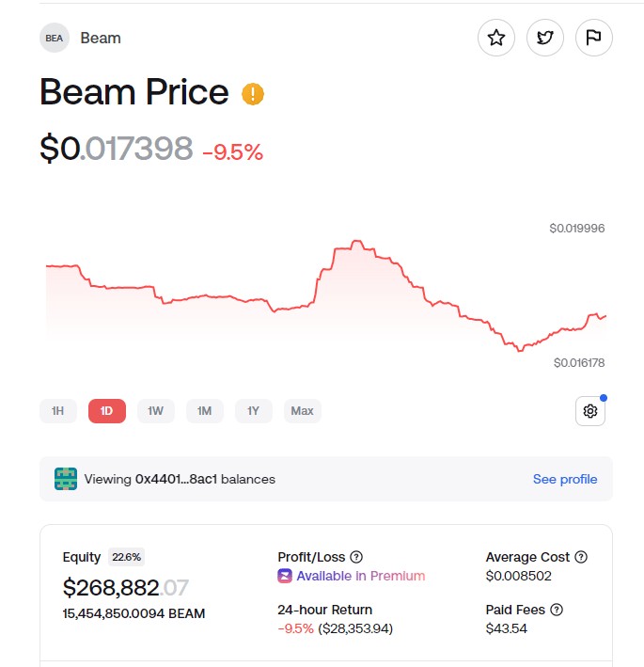Viewport: 644px width, 667px height.
Task: Click the Paid Fees help icon
Action: (x=557, y=610)
